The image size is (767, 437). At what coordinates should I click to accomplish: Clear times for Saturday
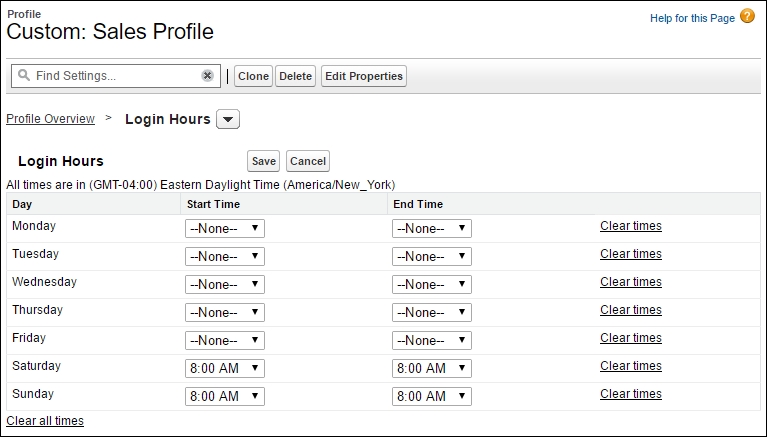tap(631, 366)
